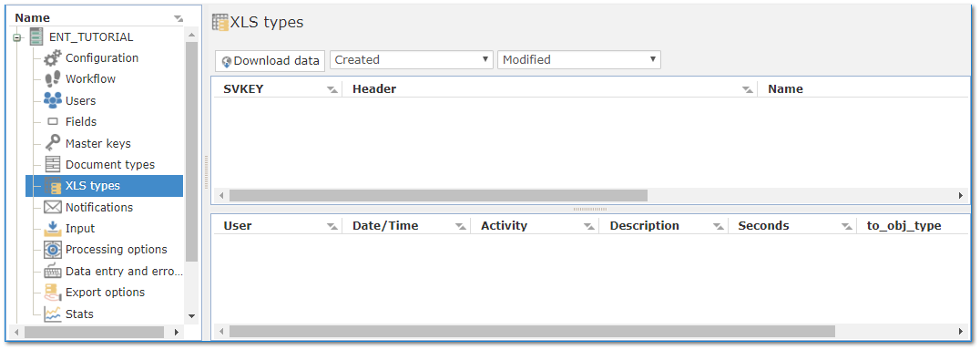Viewport: 980px width, 350px height.
Task: Click the Document types table icon
Action: 53,165
